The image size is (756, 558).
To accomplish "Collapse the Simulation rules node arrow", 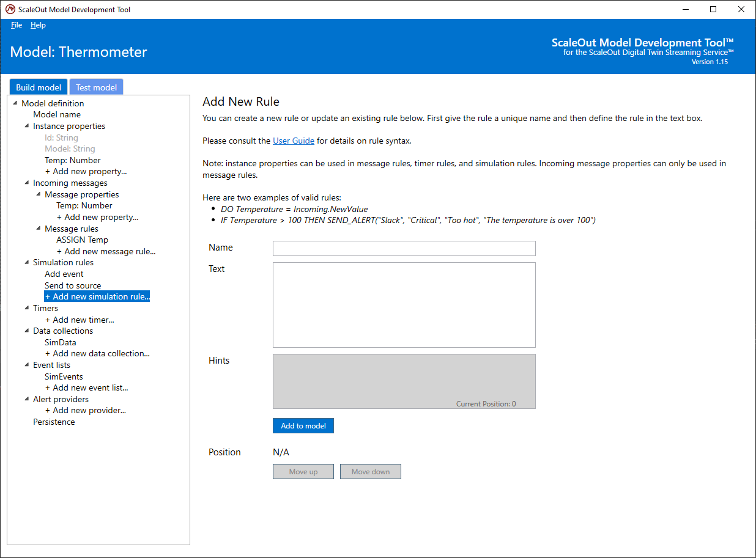I will coord(26,262).
